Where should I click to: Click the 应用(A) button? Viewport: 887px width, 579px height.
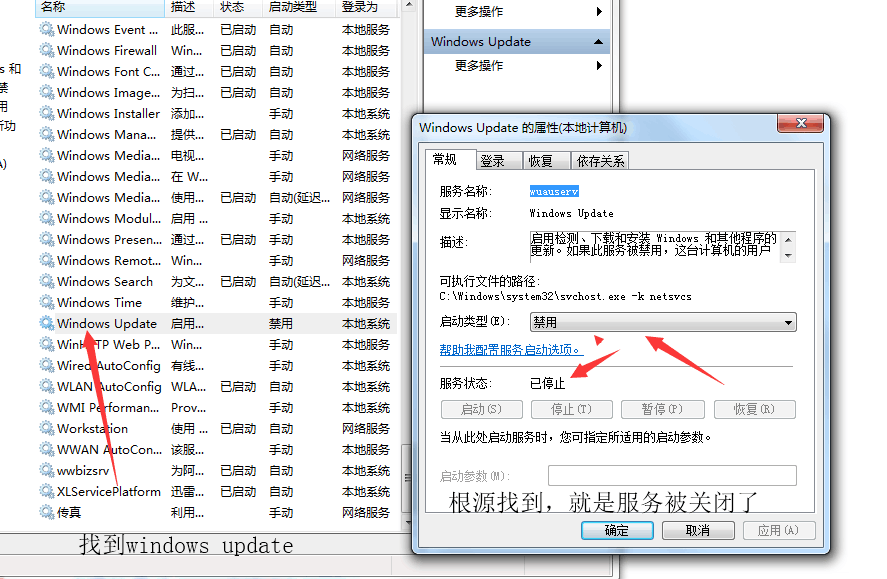[779, 530]
